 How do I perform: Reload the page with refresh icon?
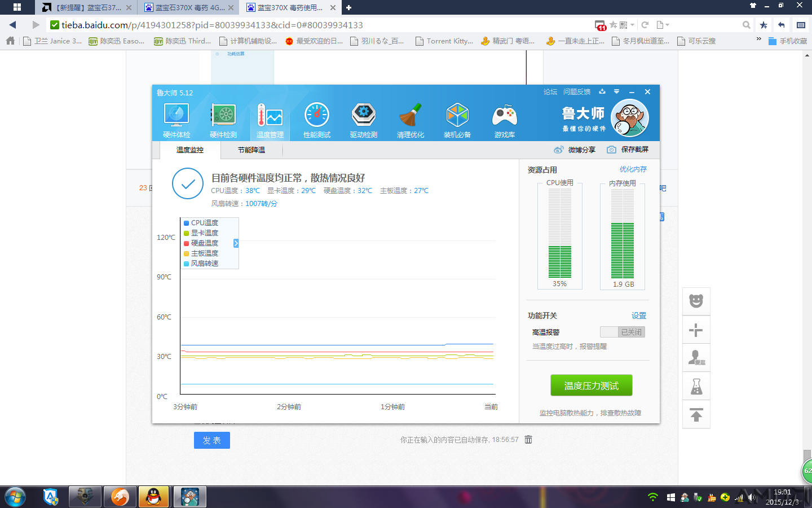645,25
